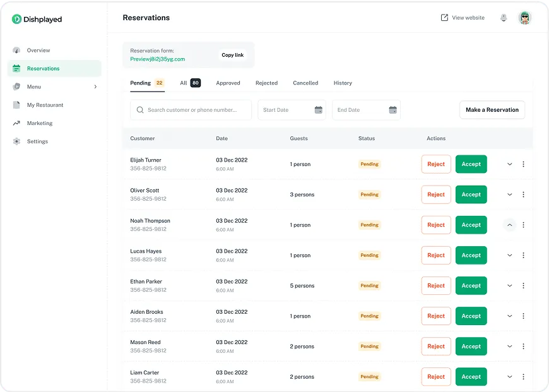
Task: Accept Lucas Hayes reservation
Action: click(x=471, y=256)
